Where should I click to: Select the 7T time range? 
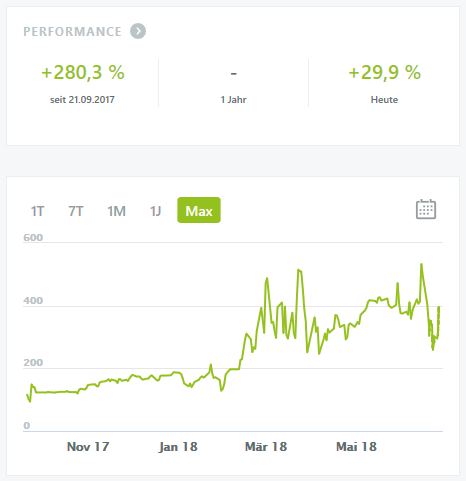76,211
